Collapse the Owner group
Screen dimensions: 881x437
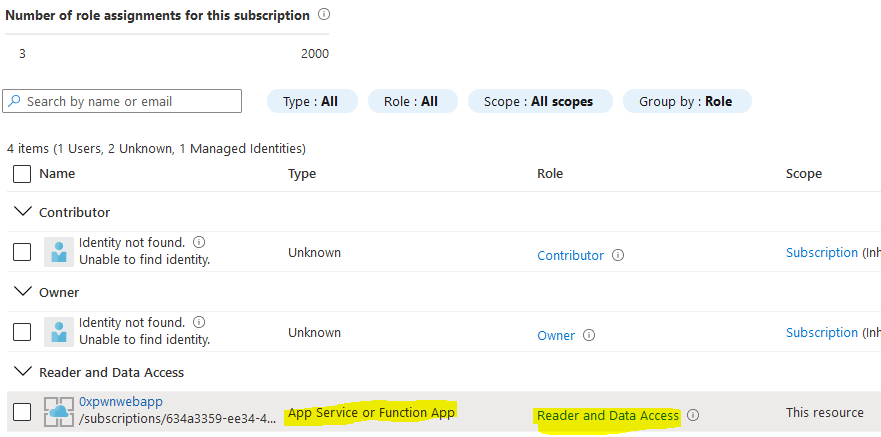[22, 292]
